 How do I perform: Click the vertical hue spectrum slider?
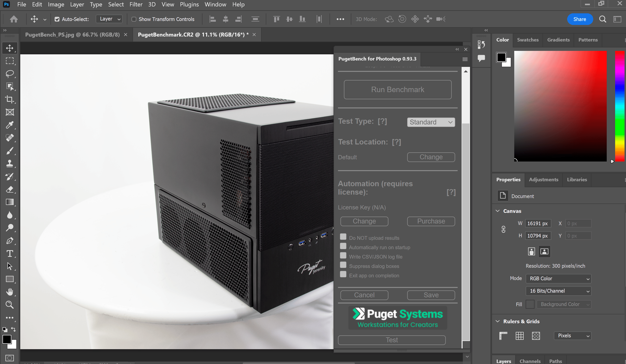coord(620,106)
